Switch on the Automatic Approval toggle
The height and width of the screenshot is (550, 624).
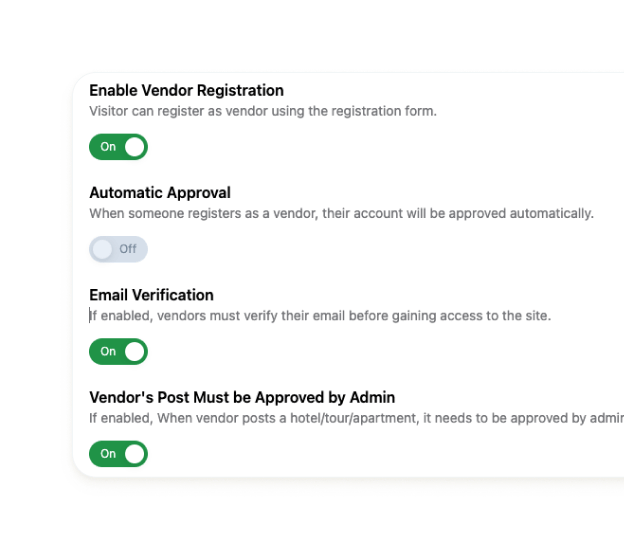(118, 249)
